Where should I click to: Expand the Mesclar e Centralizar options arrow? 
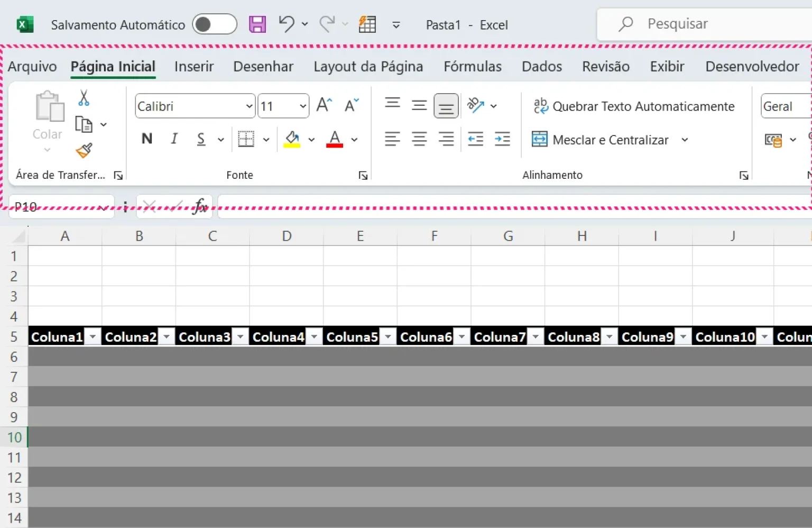pos(685,140)
